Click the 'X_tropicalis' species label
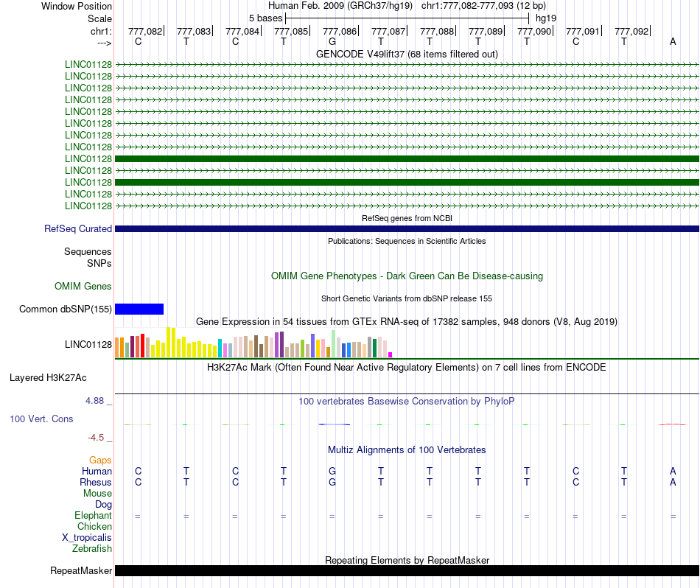This screenshot has height=588, width=700. coord(87,538)
